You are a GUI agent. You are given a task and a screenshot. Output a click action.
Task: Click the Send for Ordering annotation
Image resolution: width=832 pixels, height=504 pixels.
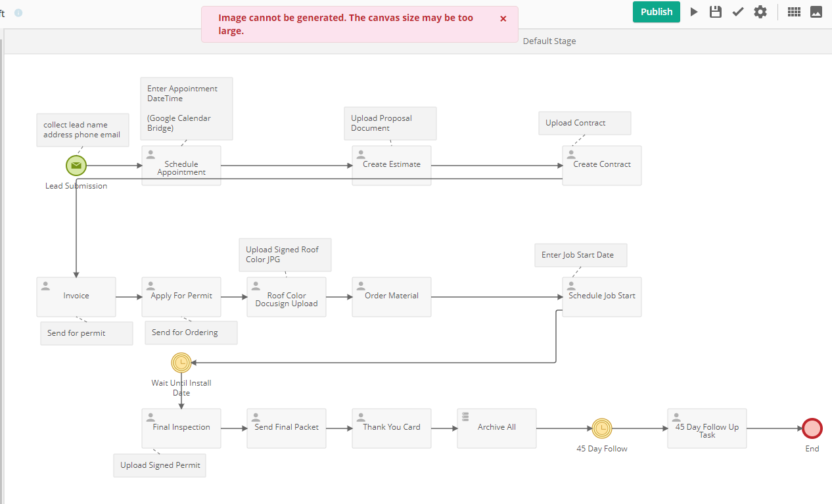pos(191,332)
